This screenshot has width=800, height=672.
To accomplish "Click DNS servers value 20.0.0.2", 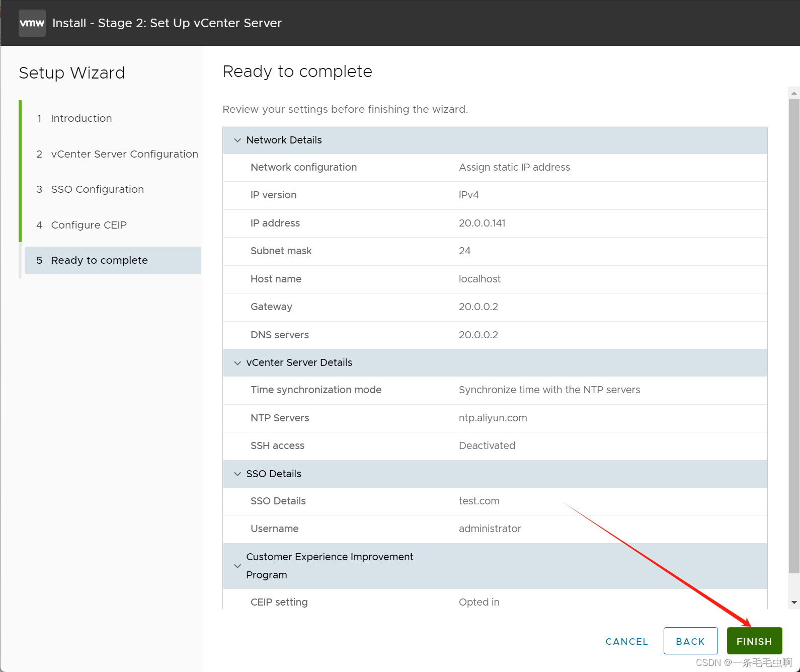I will click(x=478, y=335).
